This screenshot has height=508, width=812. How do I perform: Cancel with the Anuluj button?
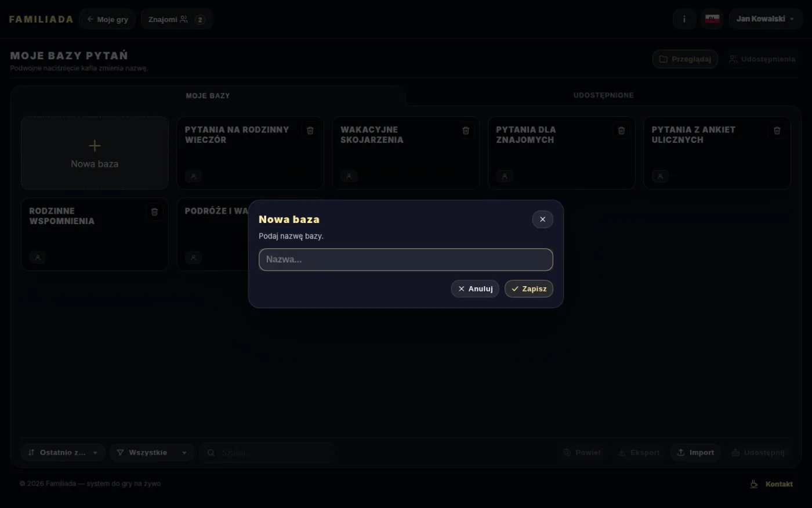pyautogui.click(x=475, y=289)
